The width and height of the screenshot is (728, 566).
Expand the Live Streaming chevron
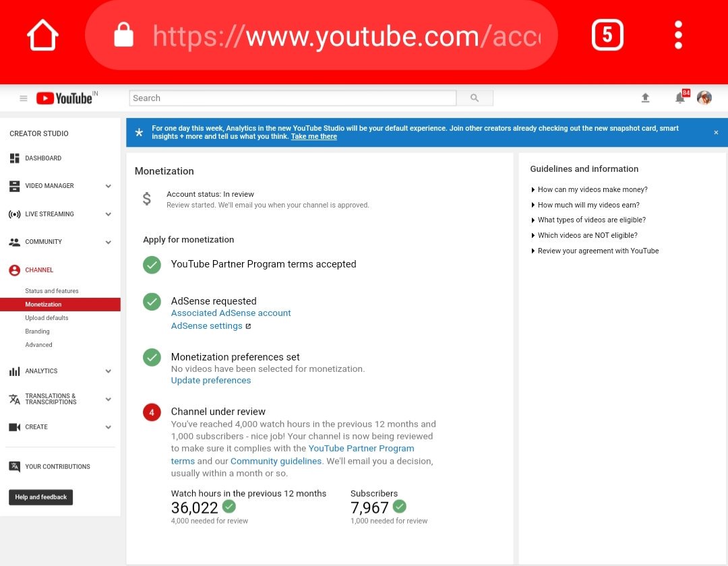click(108, 214)
